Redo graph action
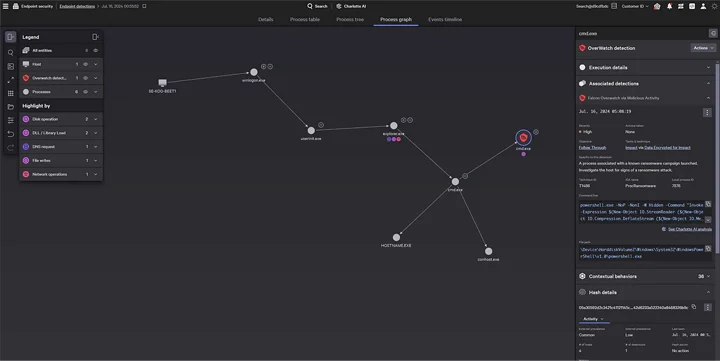720x361 pixels. pyautogui.click(x=11, y=147)
